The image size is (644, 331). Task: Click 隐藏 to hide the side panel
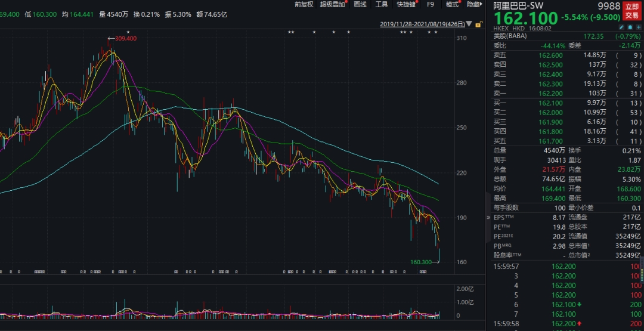(x=475, y=5)
